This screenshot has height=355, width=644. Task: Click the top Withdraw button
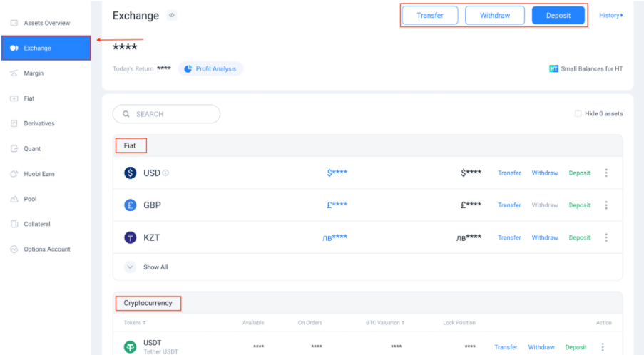coord(495,15)
